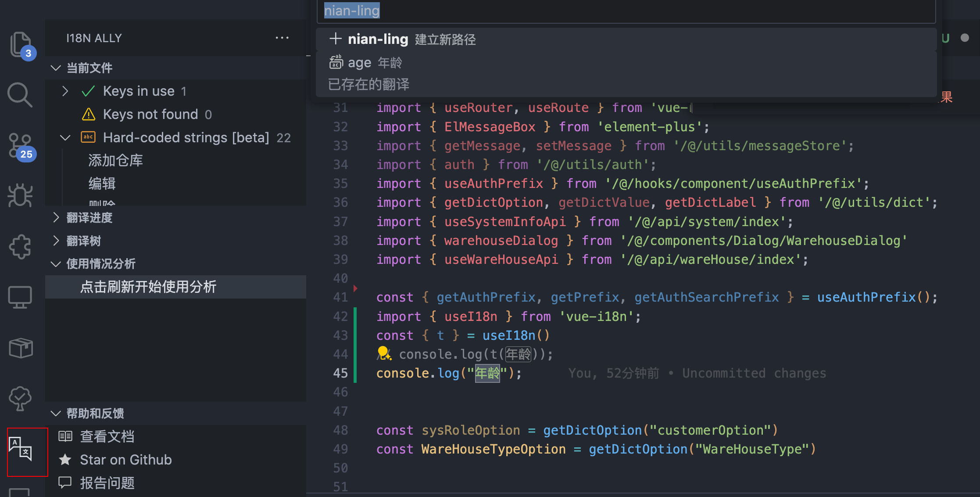980x497 pixels.
Task: Click useAuthPrefix() call on line 41
Action: (x=873, y=297)
